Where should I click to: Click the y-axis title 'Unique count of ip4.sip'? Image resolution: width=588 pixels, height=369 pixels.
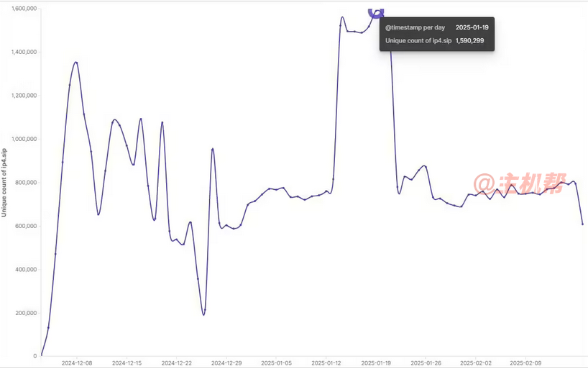click(x=4, y=183)
